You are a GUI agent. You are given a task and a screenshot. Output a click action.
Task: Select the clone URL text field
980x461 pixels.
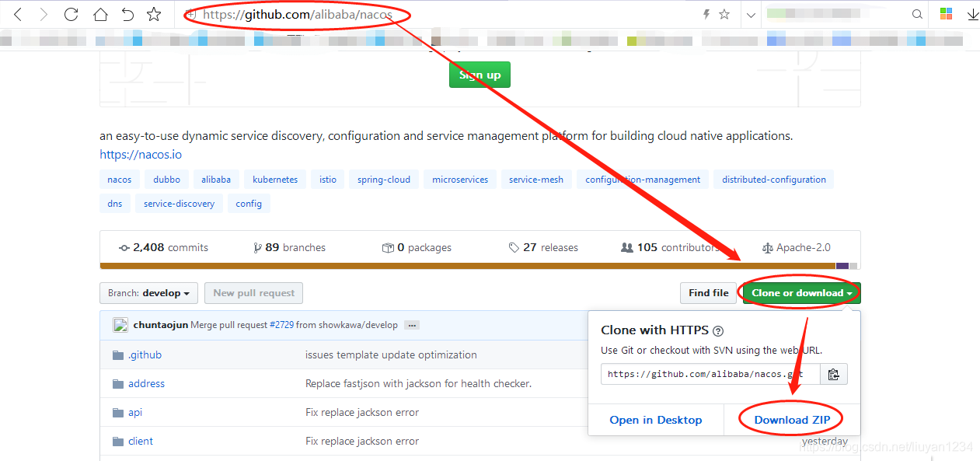(710, 374)
